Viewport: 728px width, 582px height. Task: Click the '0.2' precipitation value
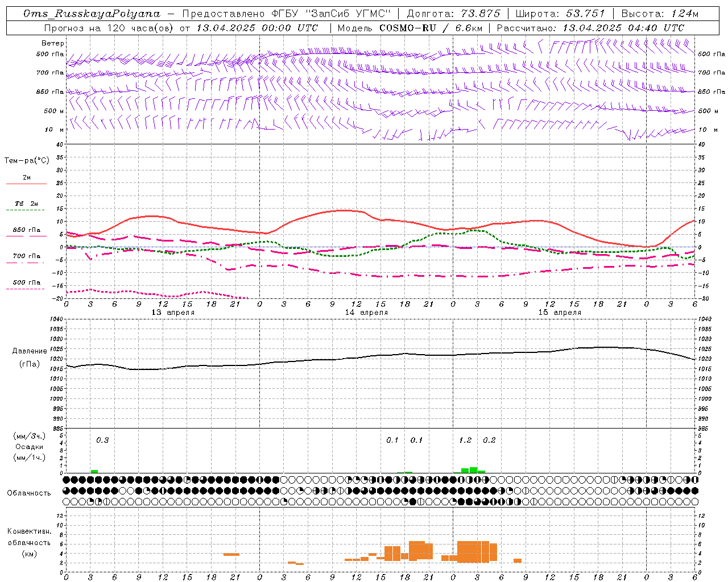pyautogui.click(x=489, y=440)
